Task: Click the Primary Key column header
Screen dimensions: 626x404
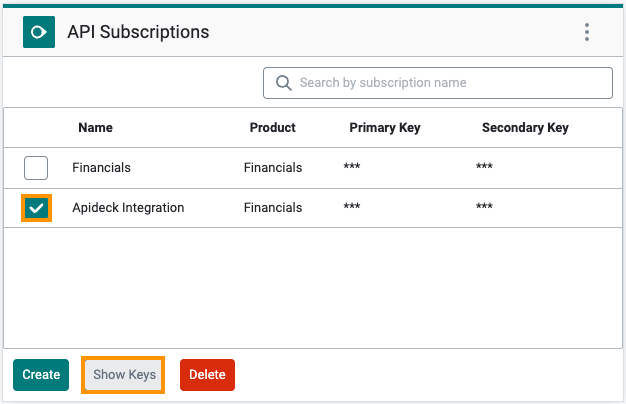Action: 385,128
